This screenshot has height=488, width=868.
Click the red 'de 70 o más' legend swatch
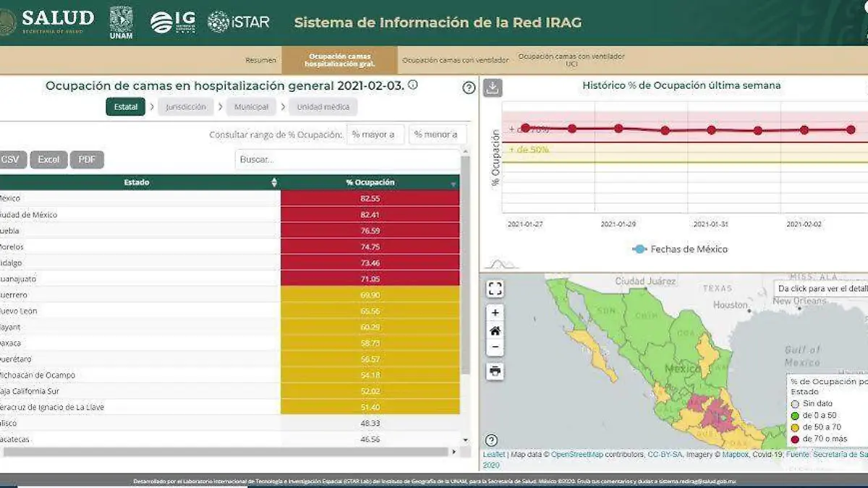796,439
